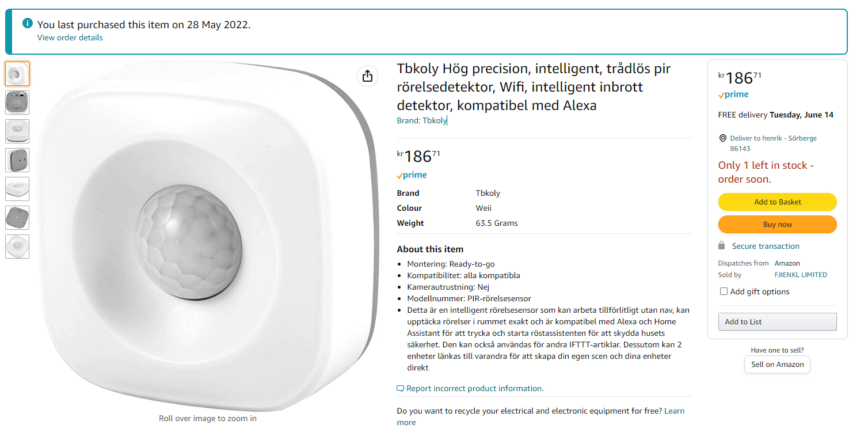This screenshot has width=868, height=447.
Task: Tick the Add gift options checkbox
Action: [x=724, y=291]
